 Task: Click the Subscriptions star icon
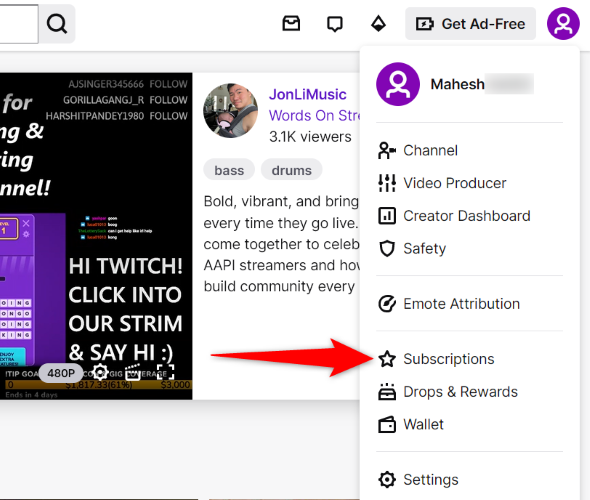tap(387, 359)
